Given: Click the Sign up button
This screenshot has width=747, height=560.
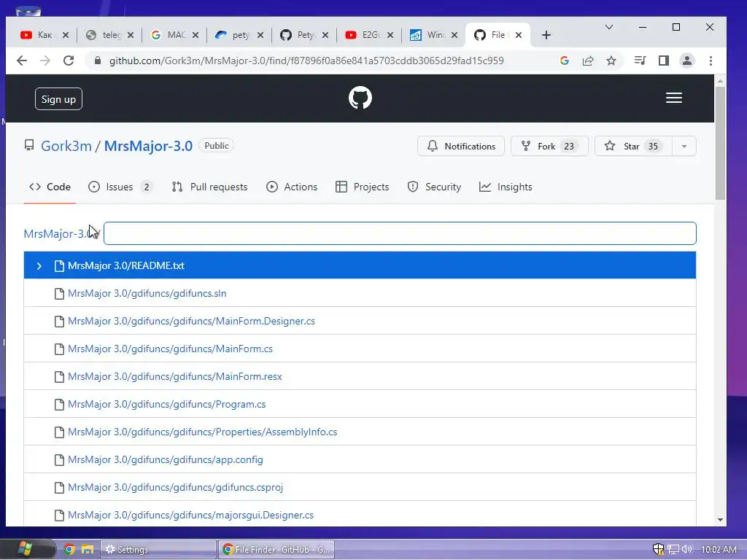Looking at the screenshot, I should (58, 99).
